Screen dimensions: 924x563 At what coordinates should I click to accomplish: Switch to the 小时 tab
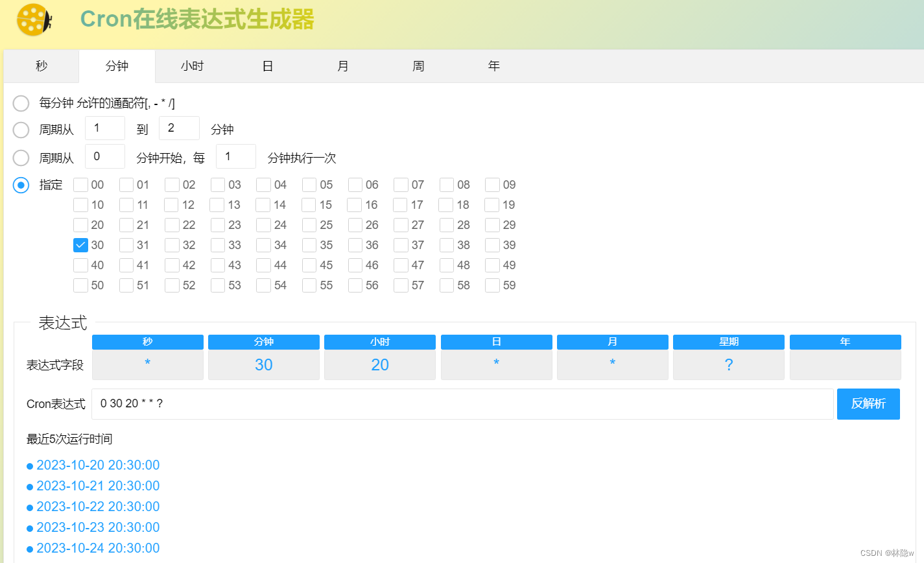pos(192,66)
